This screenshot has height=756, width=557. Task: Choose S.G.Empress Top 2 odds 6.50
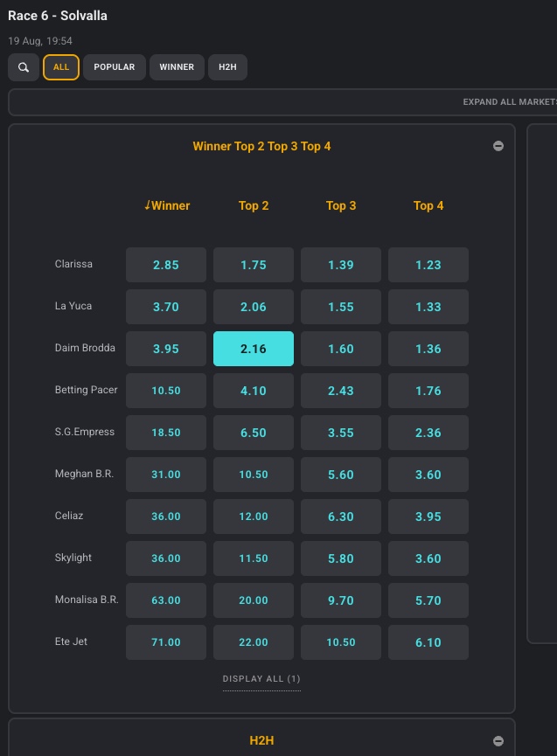(x=254, y=433)
